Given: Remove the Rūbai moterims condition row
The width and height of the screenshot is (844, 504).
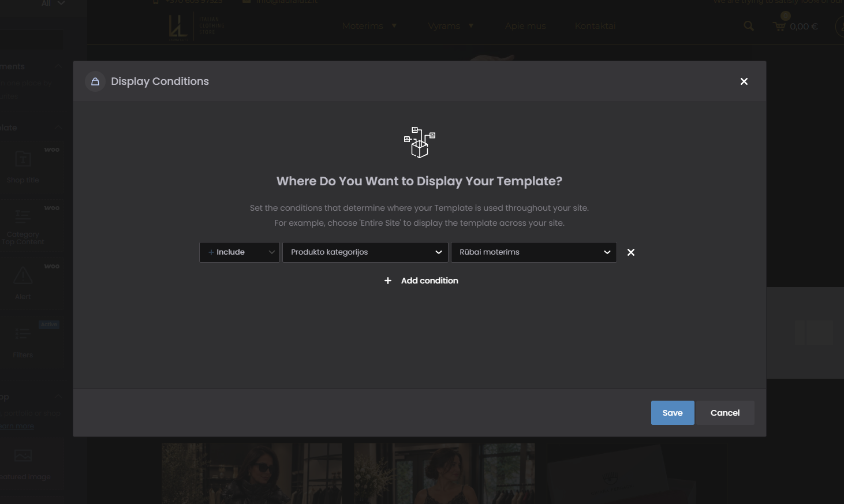Looking at the screenshot, I should (x=631, y=252).
